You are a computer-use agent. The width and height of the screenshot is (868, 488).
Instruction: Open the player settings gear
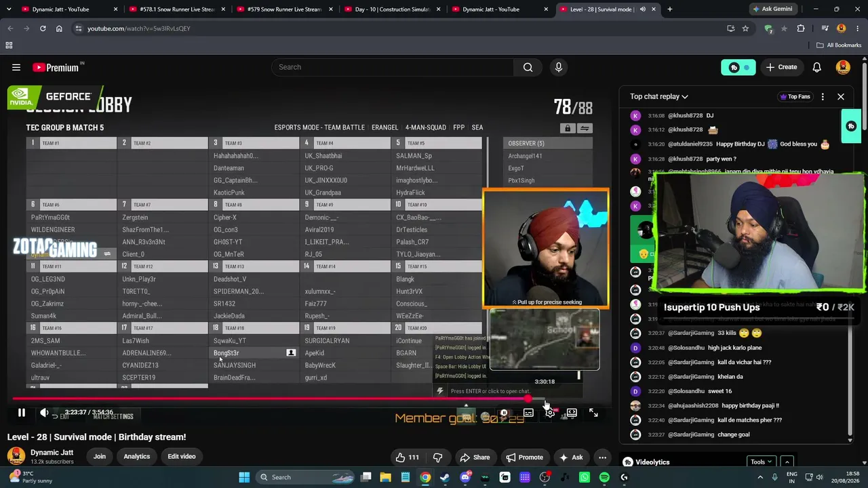550,412
